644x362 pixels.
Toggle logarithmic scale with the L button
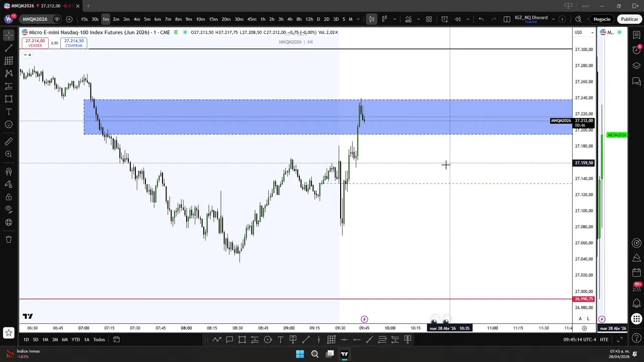pyautogui.click(x=588, y=319)
